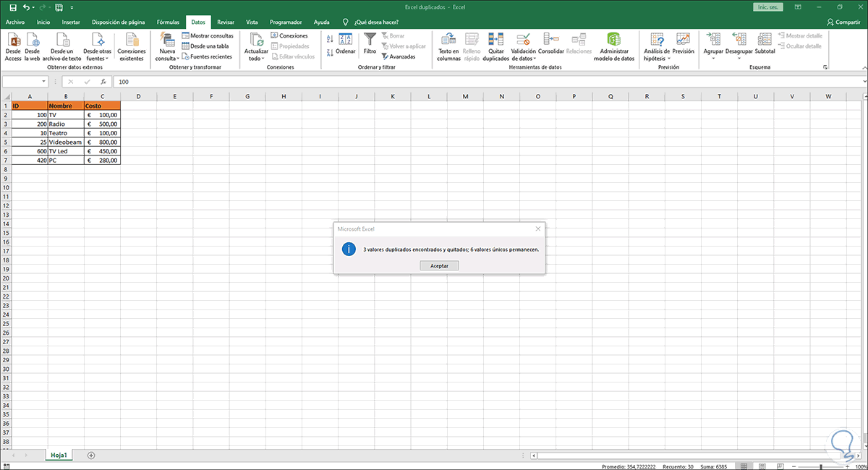Expand the Agrupar dropdown
Image resolution: width=868 pixels, height=470 pixels.
tap(713, 59)
